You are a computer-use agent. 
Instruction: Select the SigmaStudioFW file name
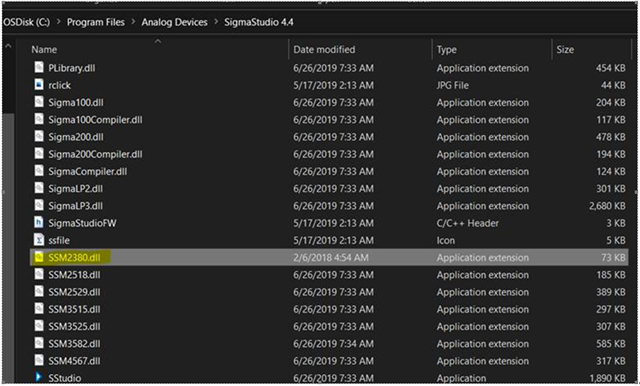pos(82,223)
